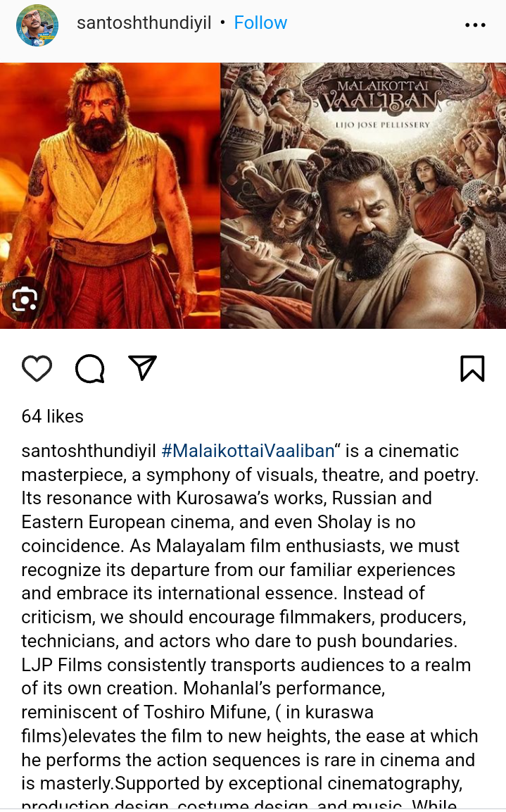Screen dimensions: 506x812
Task: Save post with the bookmark icon
Action: coord(472,369)
